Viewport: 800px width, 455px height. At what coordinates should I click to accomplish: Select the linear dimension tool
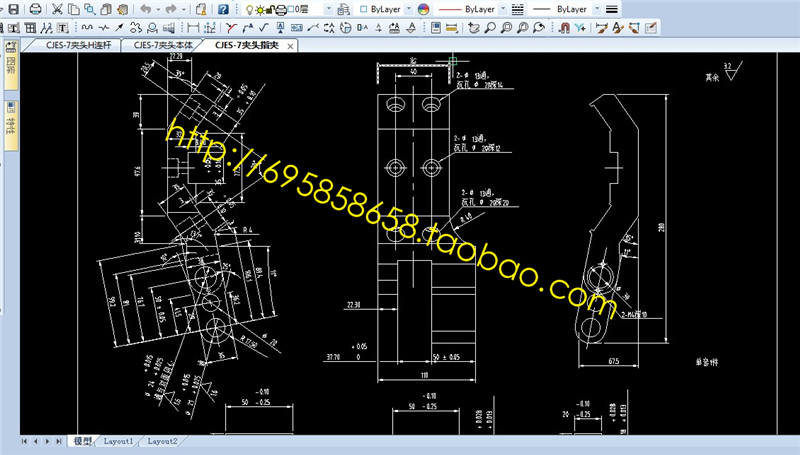pos(193,28)
